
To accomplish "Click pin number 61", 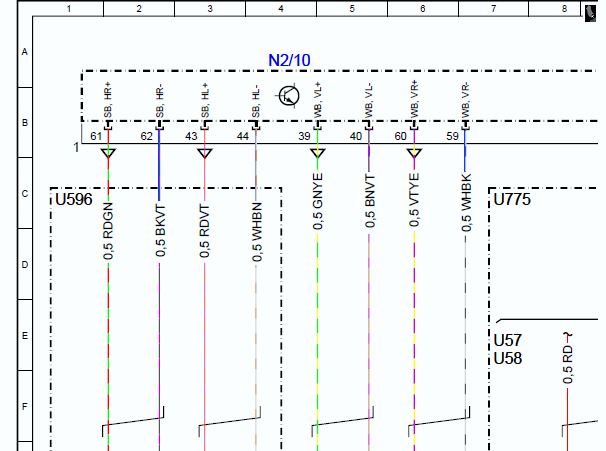I will coord(96,136).
